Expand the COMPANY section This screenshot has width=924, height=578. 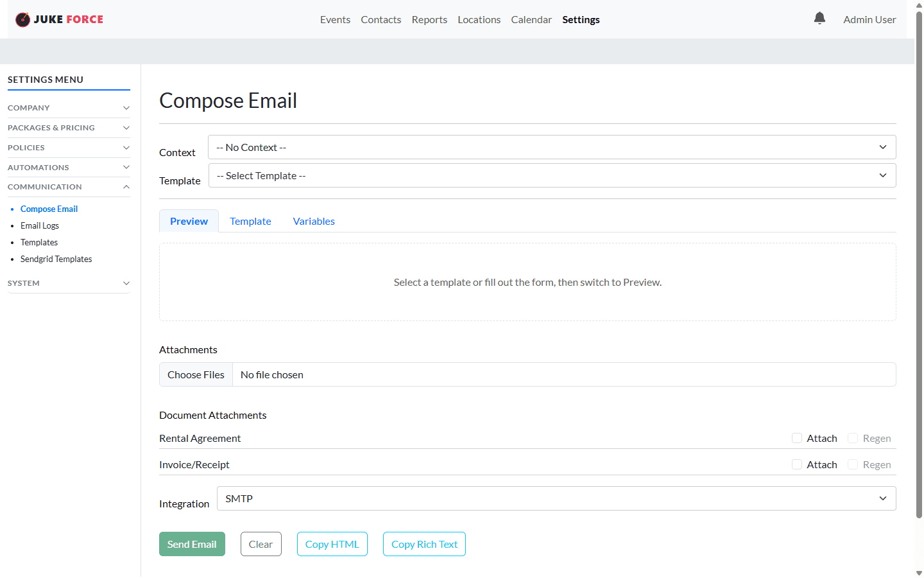(x=69, y=107)
